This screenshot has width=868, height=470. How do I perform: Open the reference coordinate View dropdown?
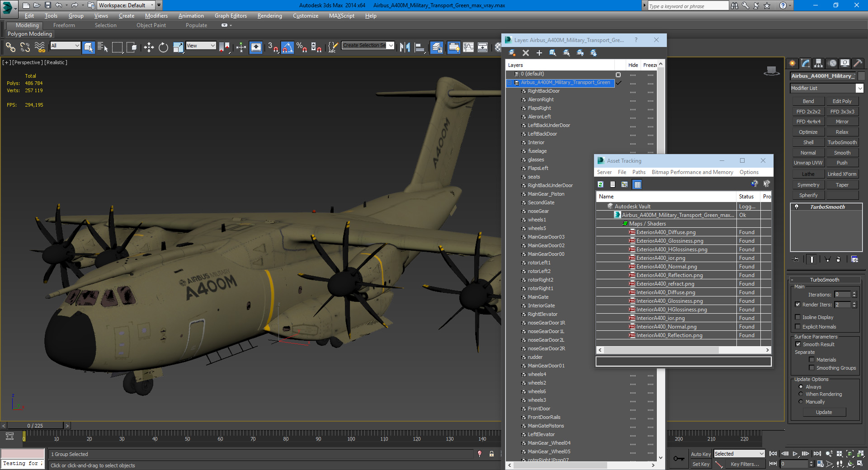201,46
